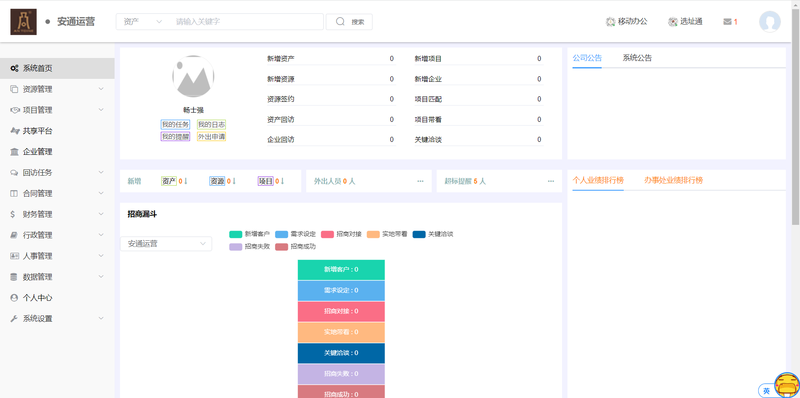800x398 pixels.
Task: Toggle 招商成功 legend series
Action: coord(295,246)
